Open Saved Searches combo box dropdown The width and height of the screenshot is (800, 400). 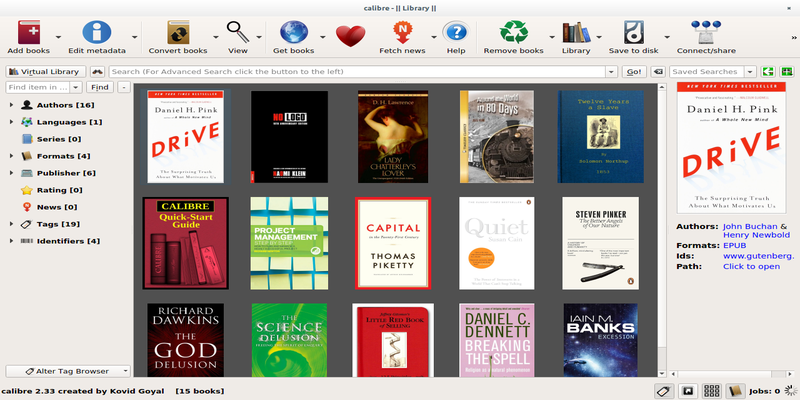[x=750, y=72]
